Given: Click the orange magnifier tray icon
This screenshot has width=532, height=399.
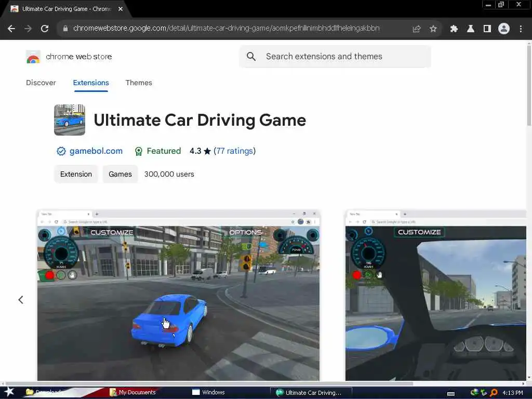Looking at the screenshot, I should coord(494,393).
